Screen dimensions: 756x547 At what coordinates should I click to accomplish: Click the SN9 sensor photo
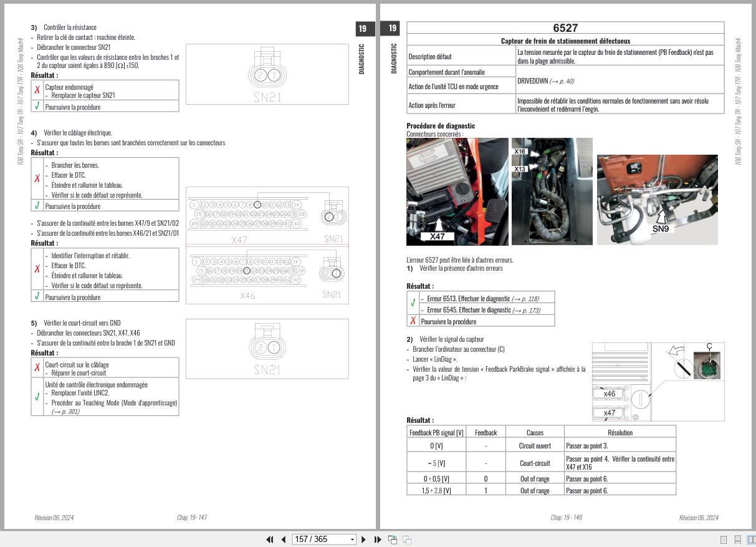(x=658, y=200)
